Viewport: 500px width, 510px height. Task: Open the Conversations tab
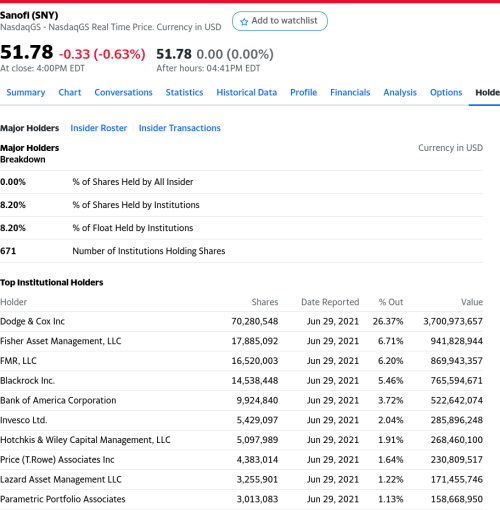123,92
